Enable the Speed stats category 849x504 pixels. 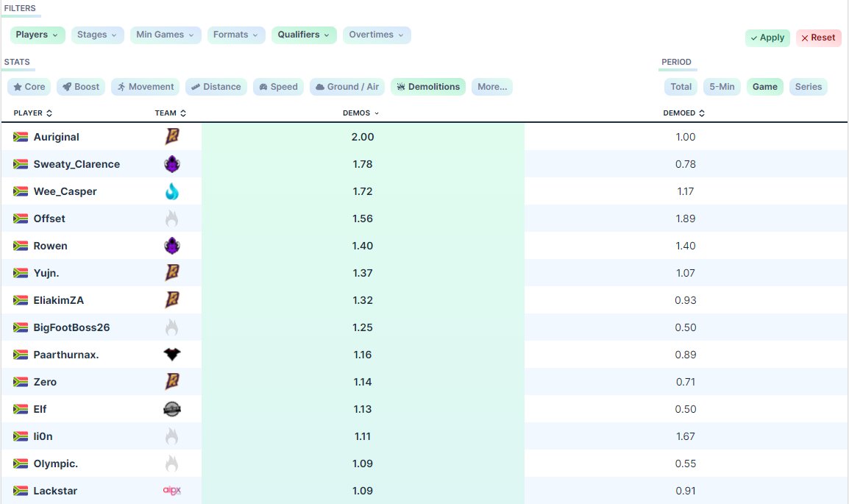278,86
